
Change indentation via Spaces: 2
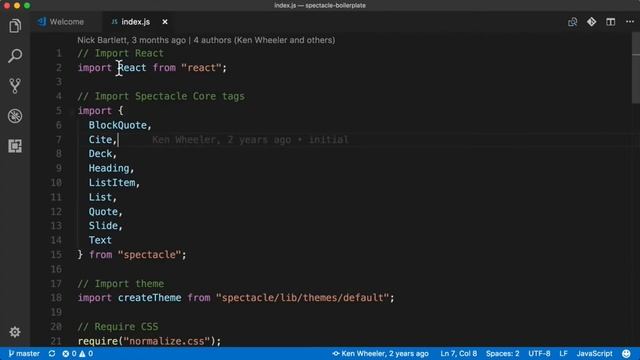click(502, 353)
